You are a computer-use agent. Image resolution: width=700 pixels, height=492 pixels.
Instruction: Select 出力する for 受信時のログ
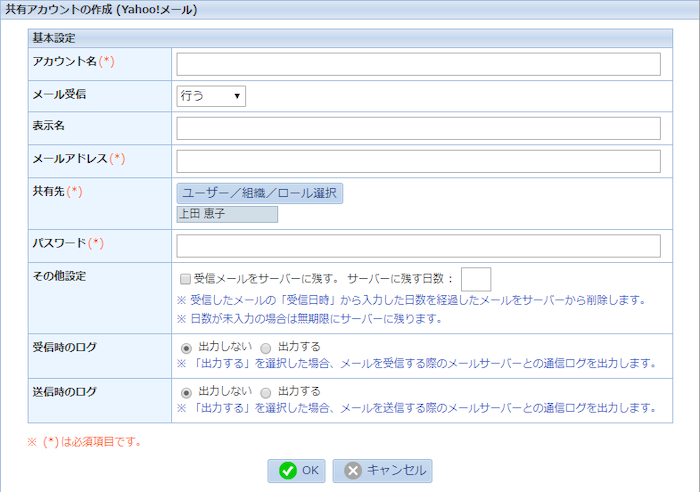tap(266, 348)
